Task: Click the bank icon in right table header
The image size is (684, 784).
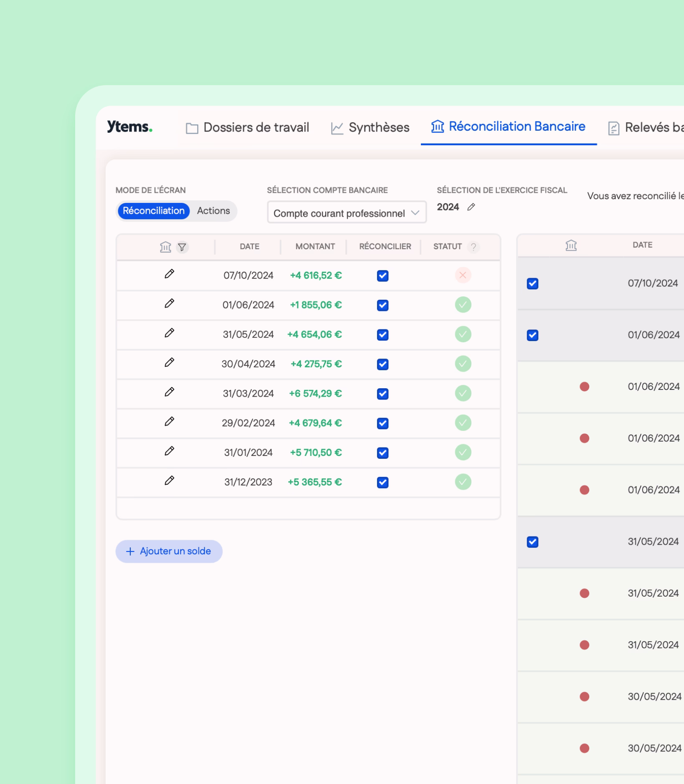Action: [571, 245]
